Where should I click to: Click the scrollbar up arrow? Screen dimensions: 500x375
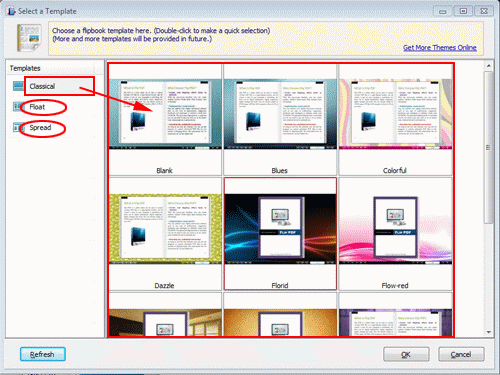(489, 66)
